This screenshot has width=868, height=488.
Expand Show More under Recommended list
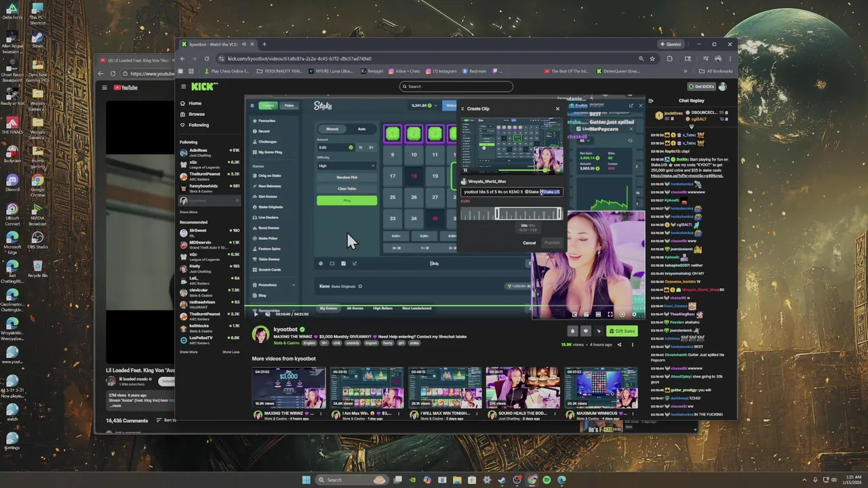[189, 352]
